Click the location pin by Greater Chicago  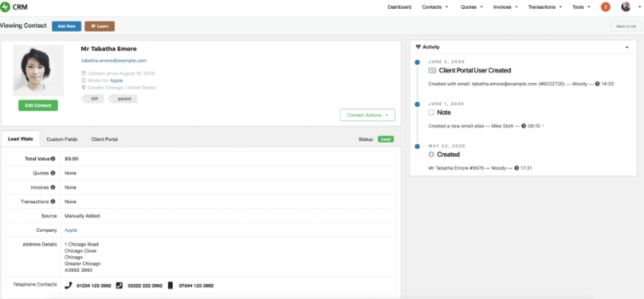click(84, 88)
